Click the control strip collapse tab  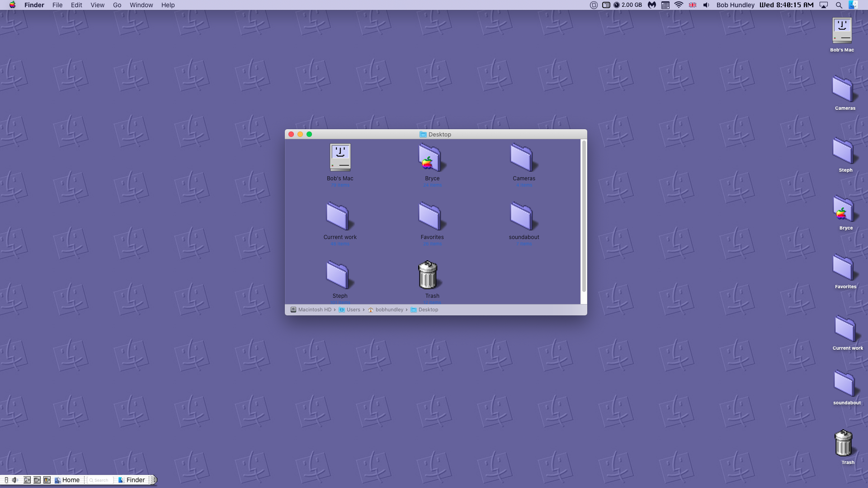[x=154, y=480]
